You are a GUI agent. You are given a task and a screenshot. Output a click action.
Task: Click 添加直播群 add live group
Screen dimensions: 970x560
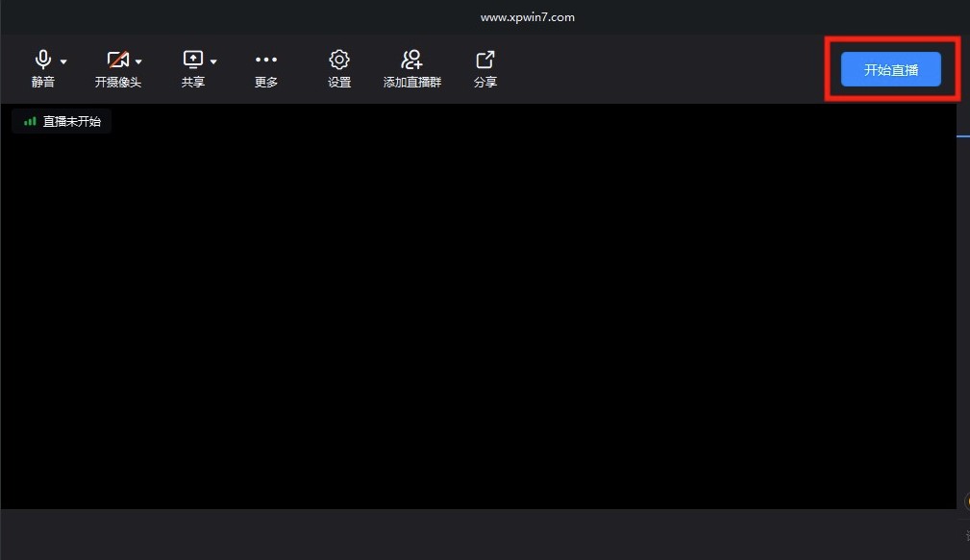tap(412, 68)
